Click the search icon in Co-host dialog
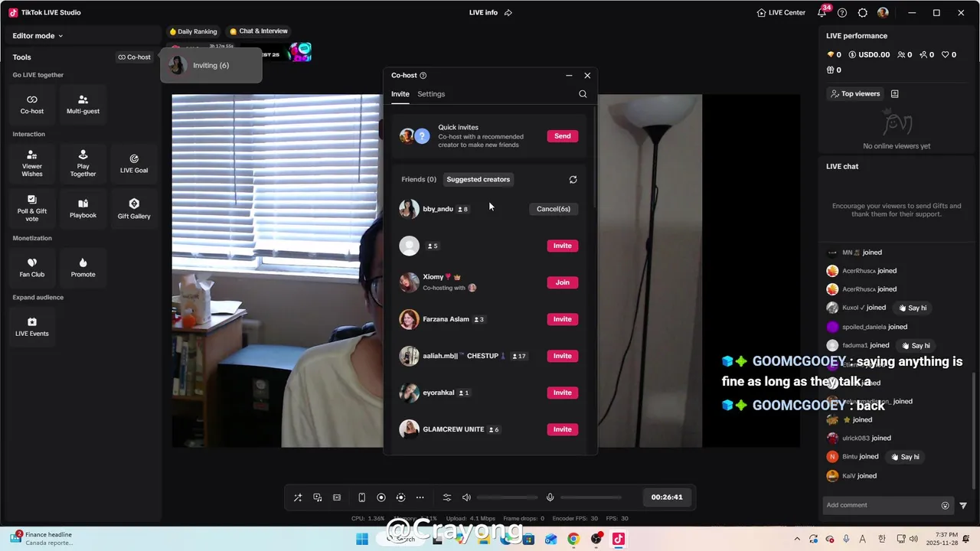The height and width of the screenshot is (551, 980). (583, 94)
